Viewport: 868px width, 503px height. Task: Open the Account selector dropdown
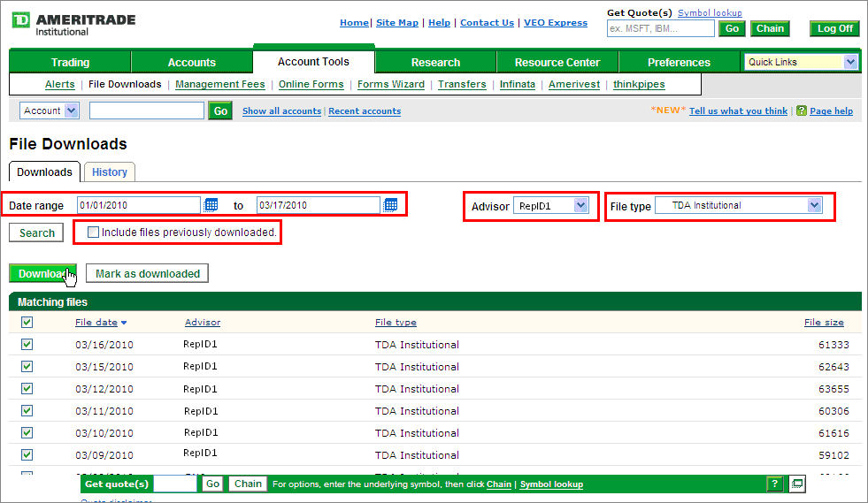[x=72, y=111]
